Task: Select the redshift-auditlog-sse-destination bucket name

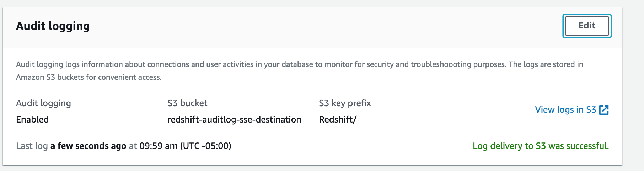Action: [234, 120]
